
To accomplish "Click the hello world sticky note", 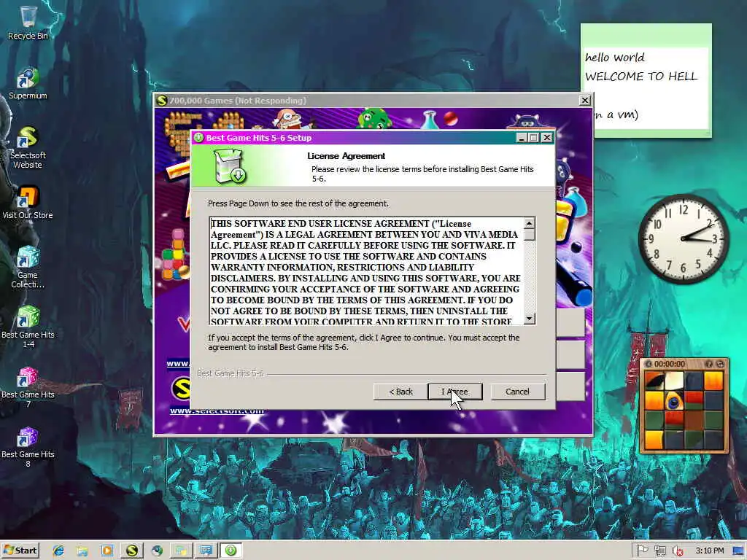I will point(646,81).
